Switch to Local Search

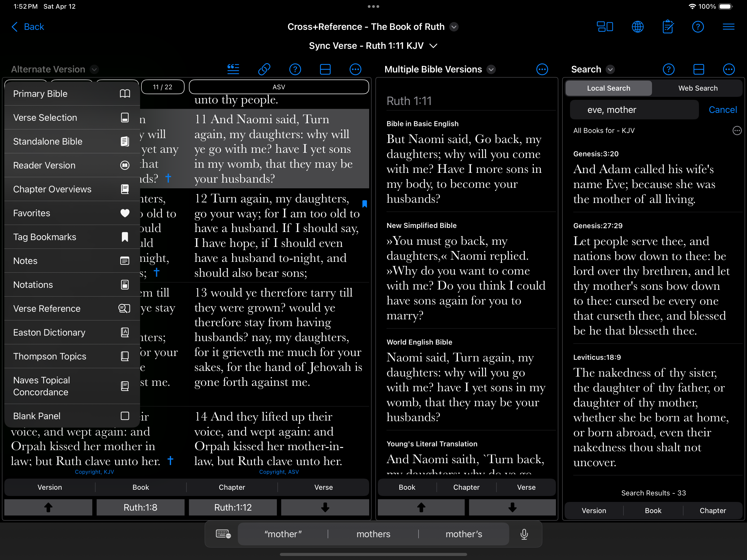(609, 88)
